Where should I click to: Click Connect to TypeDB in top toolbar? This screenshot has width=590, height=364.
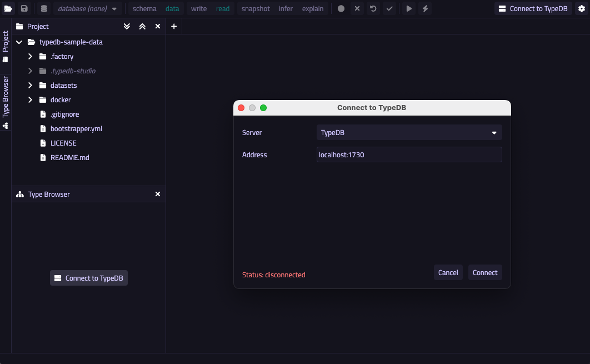pos(533,8)
